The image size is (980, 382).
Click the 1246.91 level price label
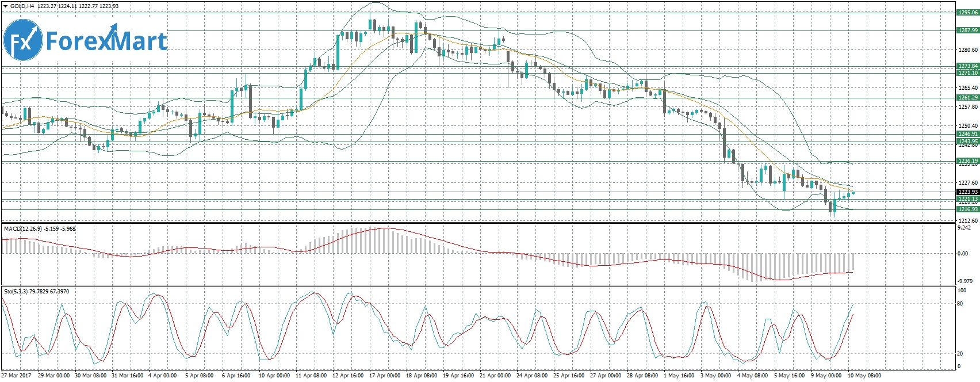point(967,134)
